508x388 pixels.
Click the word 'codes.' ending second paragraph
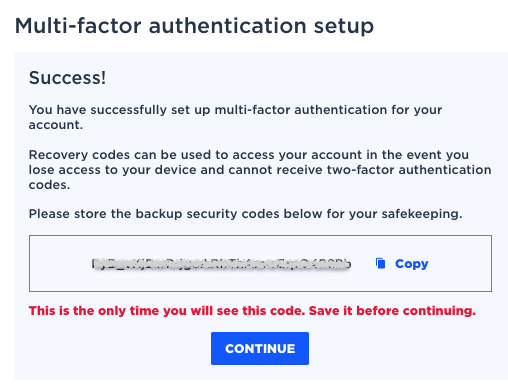(x=49, y=185)
